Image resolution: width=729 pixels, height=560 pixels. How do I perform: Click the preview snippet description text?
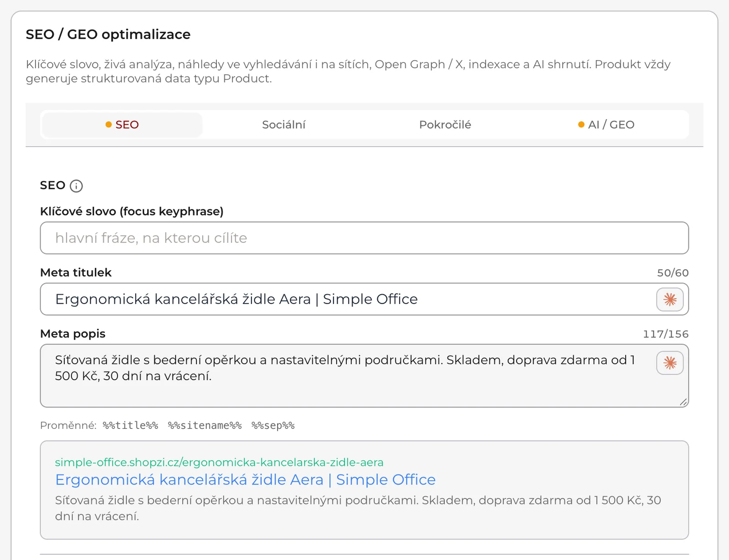(x=358, y=508)
